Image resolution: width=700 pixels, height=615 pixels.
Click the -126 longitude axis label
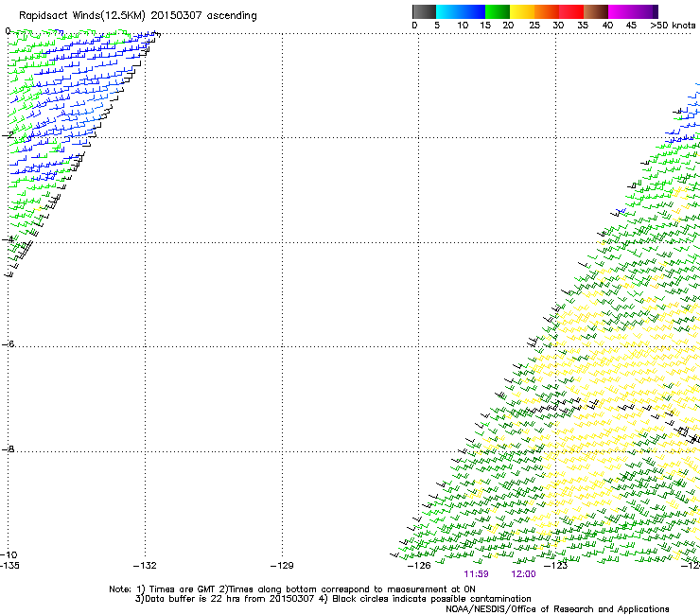419,566
